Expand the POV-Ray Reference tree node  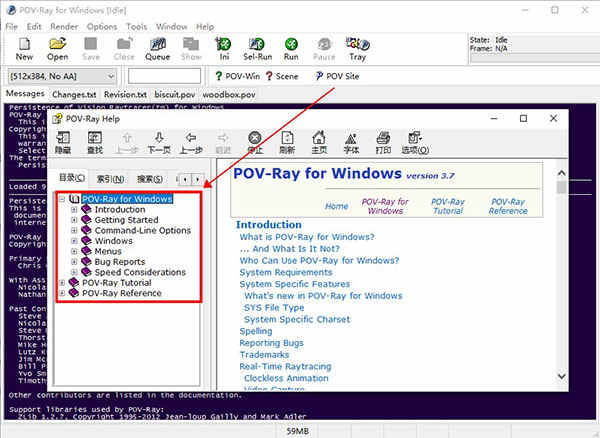pos(62,293)
